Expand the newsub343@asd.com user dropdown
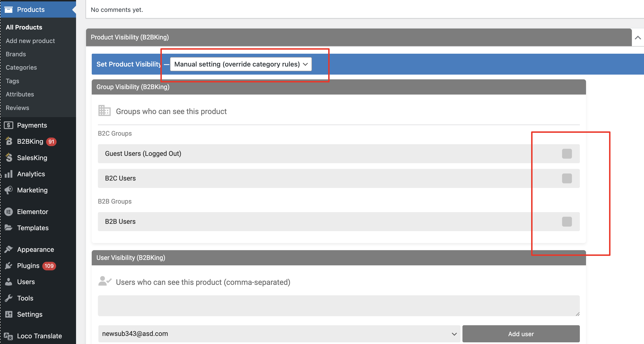The image size is (644, 344). (x=279, y=334)
